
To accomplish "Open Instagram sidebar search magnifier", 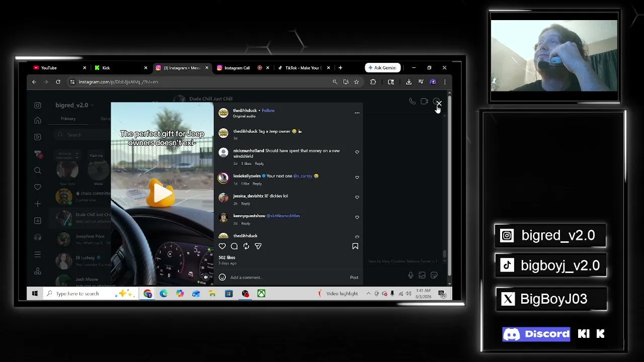I will [x=38, y=171].
